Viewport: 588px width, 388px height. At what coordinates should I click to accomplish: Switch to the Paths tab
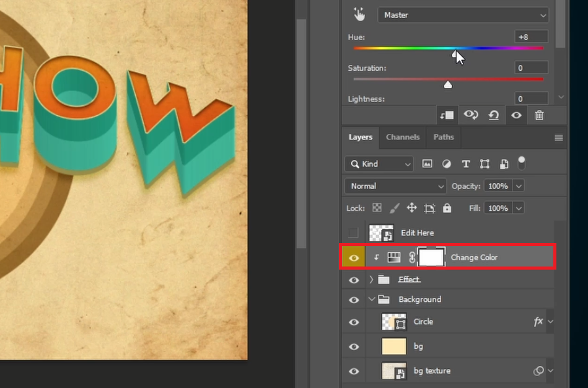pyautogui.click(x=444, y=137)
